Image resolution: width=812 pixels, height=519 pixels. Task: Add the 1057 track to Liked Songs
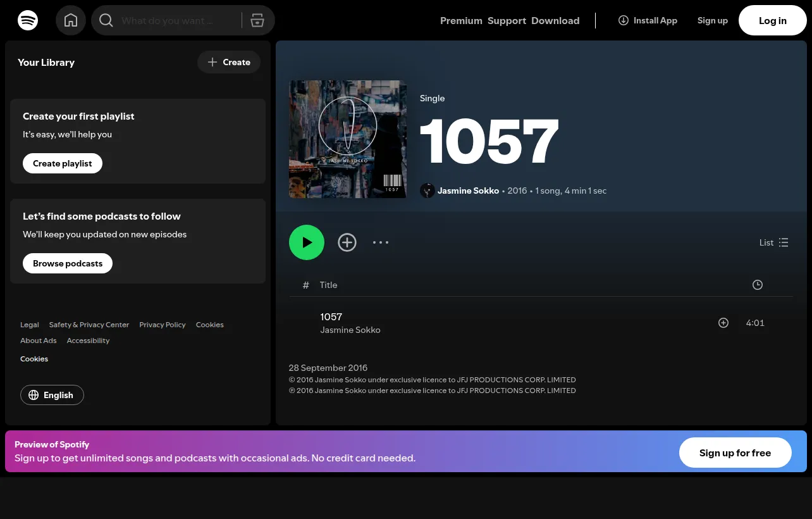click(x=723, y=323)
